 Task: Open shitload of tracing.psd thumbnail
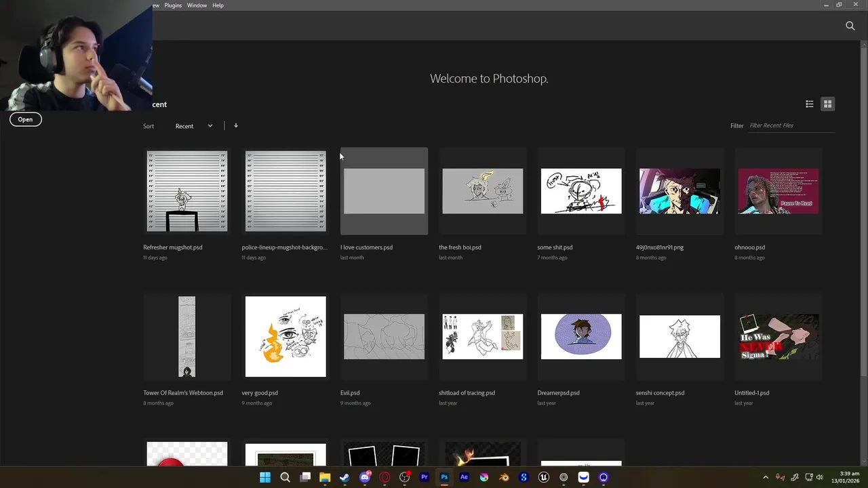pyautogui.click(x=483, y=337)
